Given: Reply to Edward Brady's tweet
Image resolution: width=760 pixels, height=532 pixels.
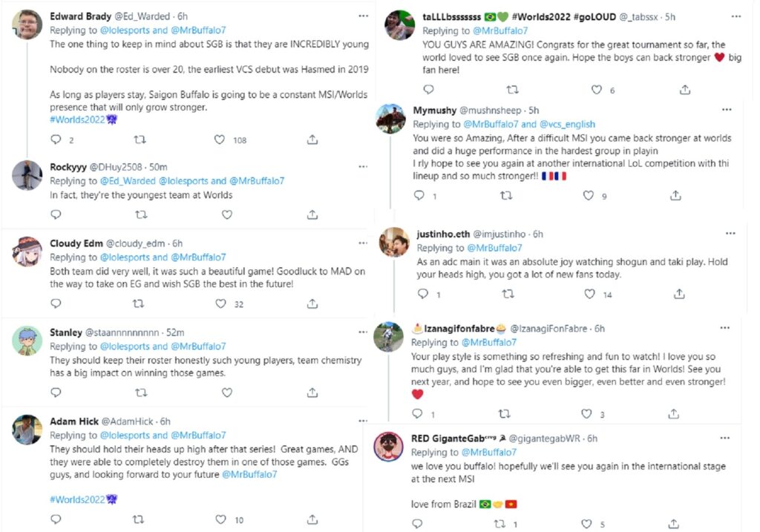Looking at the screenshot, I should (x=56, y=139).
